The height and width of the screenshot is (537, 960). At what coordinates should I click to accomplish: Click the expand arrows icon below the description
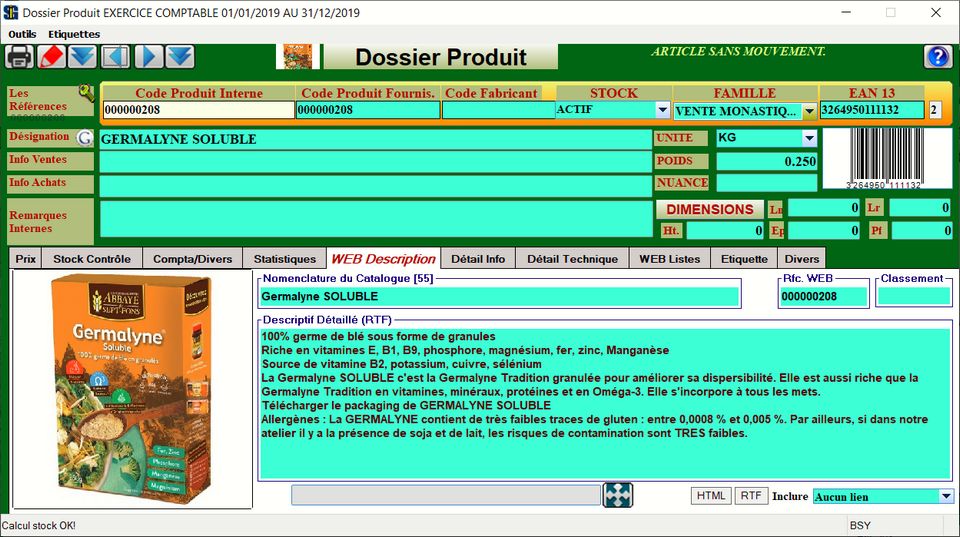[618, 495]
